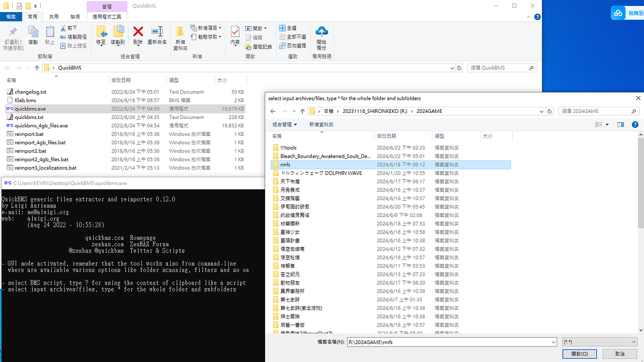Click 複製路徑 copy path in ribbon

[73, 37]
